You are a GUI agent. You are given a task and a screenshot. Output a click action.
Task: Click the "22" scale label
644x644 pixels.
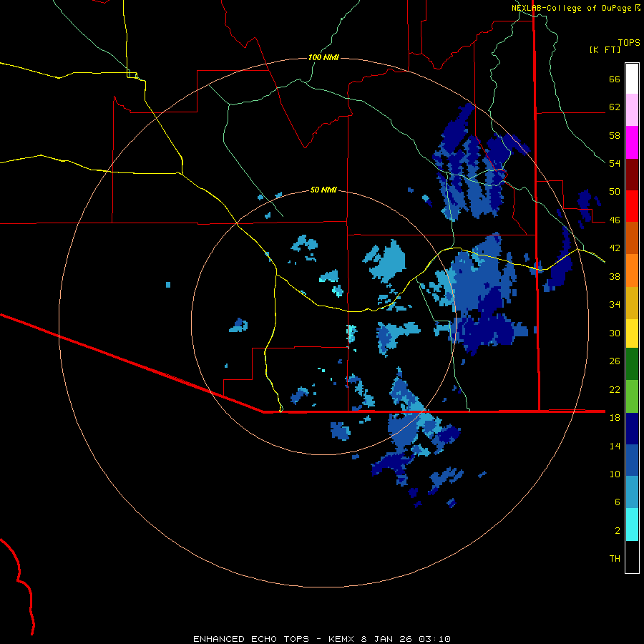(x=615, y=390)
